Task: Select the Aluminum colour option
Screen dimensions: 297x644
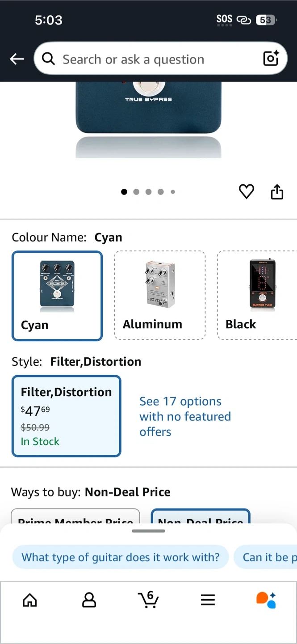Action: [160, 296]
